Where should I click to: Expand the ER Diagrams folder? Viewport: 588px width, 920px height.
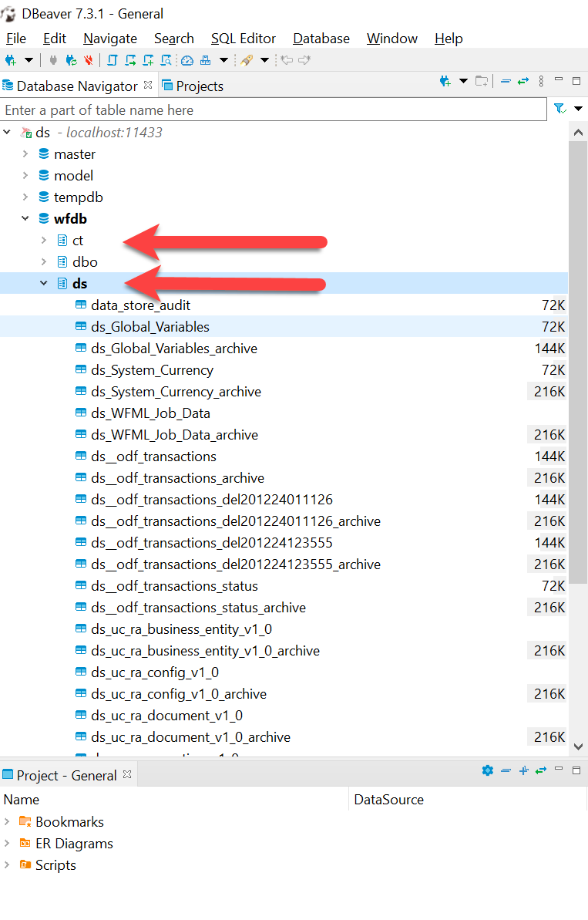7,843
